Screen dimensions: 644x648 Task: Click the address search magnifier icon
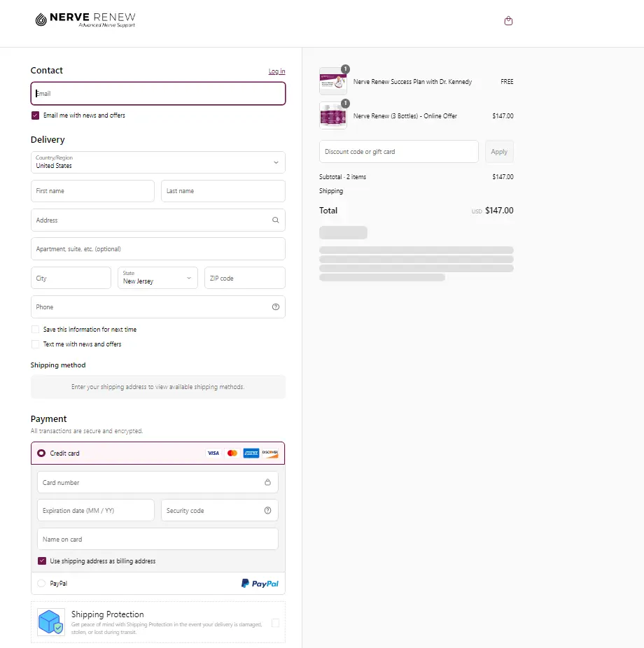(275, 220)
